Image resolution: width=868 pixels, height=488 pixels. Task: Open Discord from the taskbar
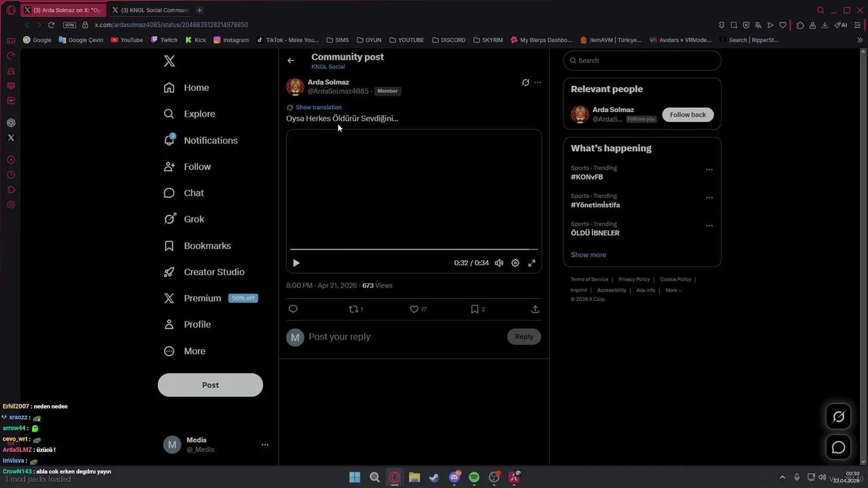pyautogui.click(x=454, y=477)
